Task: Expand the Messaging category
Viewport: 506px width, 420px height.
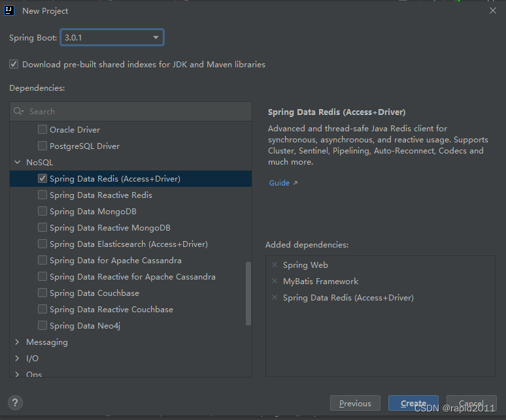Action: pos(18,342)
